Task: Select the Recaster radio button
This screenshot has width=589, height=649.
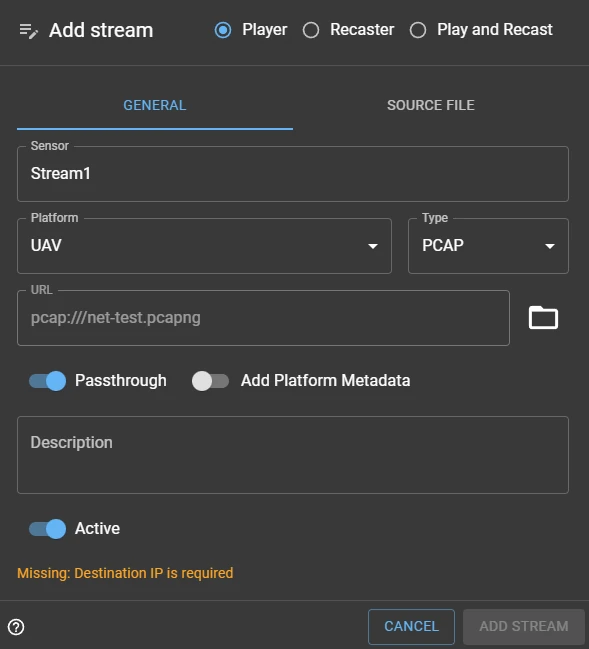Action: coord(311,30)
